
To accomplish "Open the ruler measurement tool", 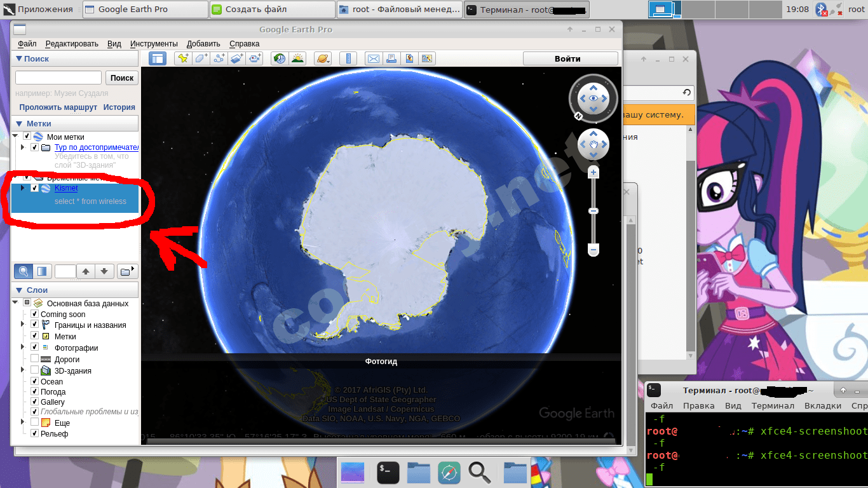I will tap(348, 58).
